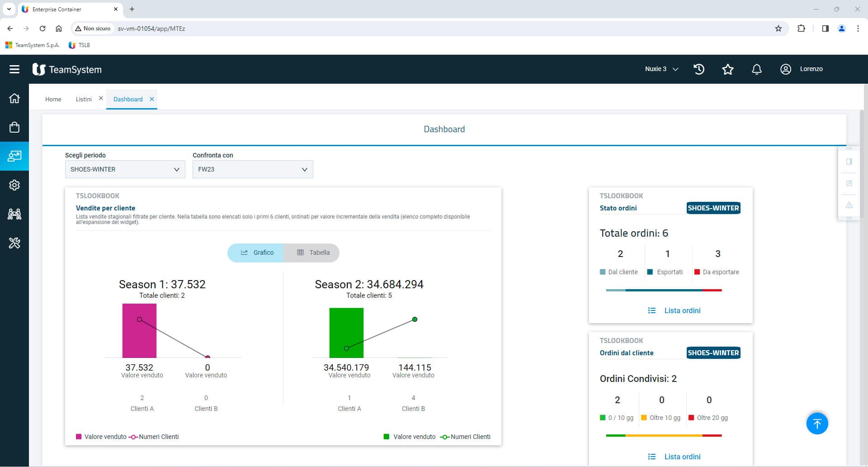The height and width of the screenshot is (467, 868).
Task: Click the Stato ordini status progress bar
Action: coord(664,290)
